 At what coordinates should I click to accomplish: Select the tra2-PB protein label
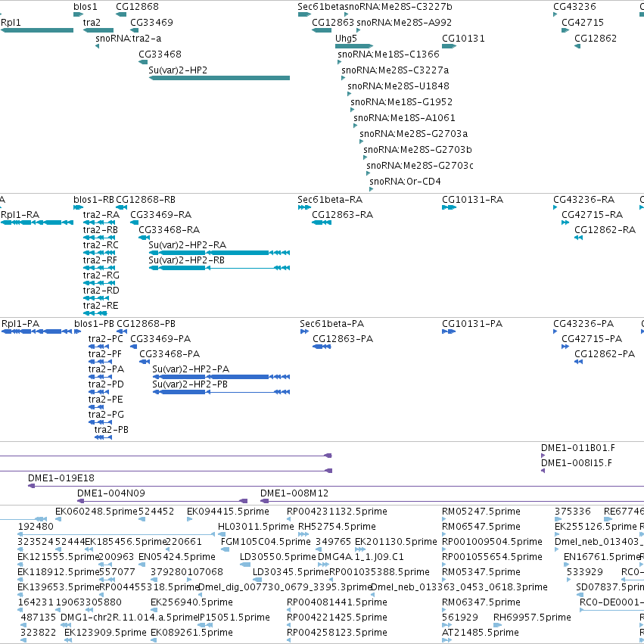coord(111,430)
